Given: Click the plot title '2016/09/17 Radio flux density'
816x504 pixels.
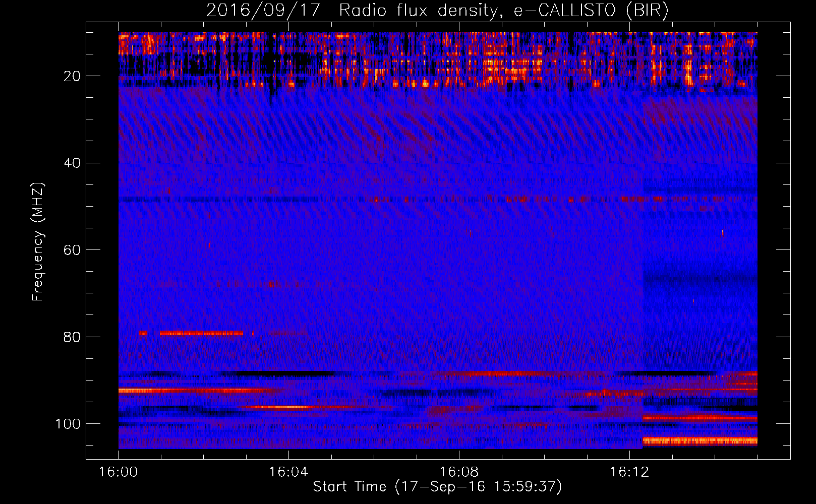Looking at the screenshot, I should pos(437,10).
